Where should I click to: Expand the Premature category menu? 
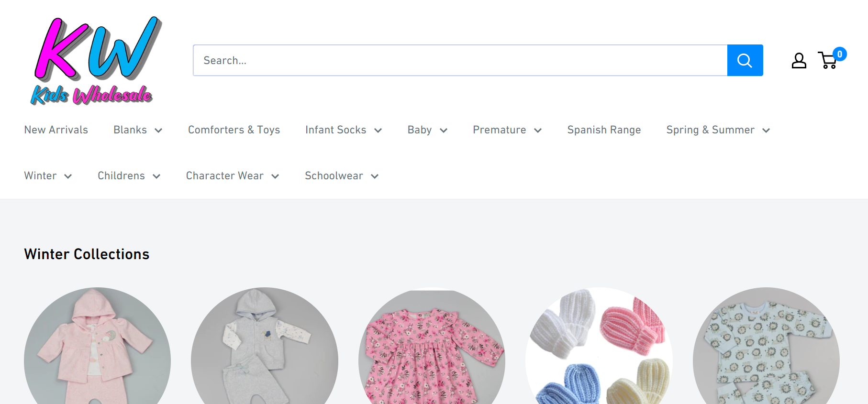point(507,130)
